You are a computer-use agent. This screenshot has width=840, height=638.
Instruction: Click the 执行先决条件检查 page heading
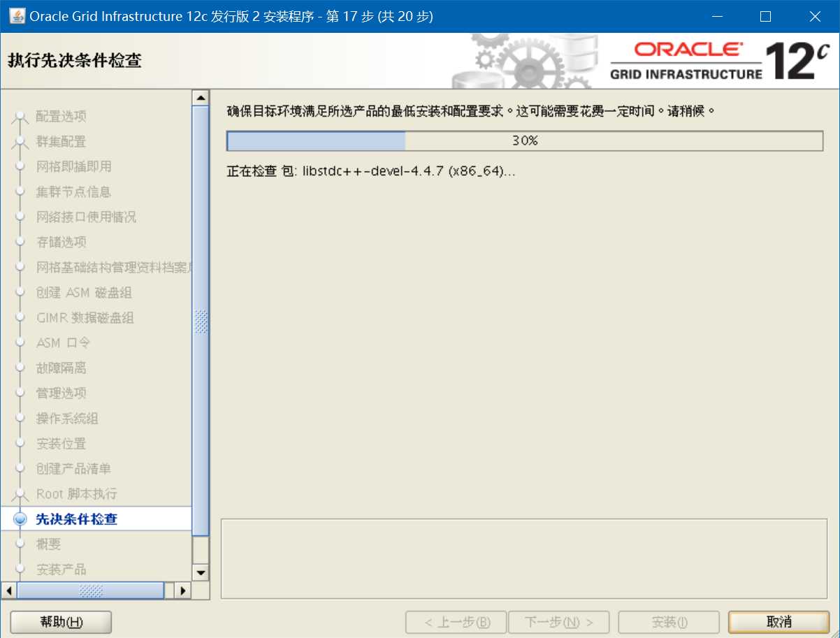pos(75,60)
